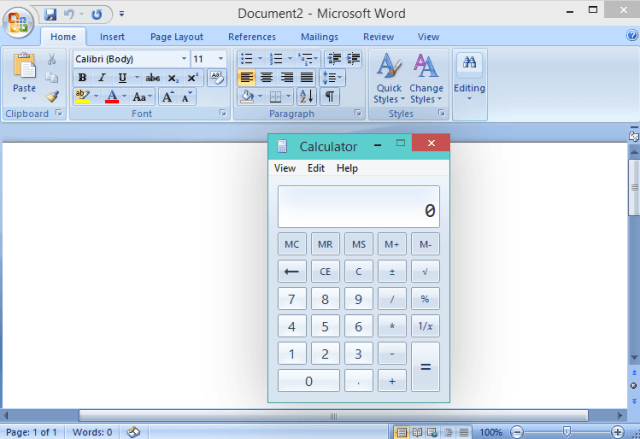Open the Quick Styles gallery

[x=389, y=78]
